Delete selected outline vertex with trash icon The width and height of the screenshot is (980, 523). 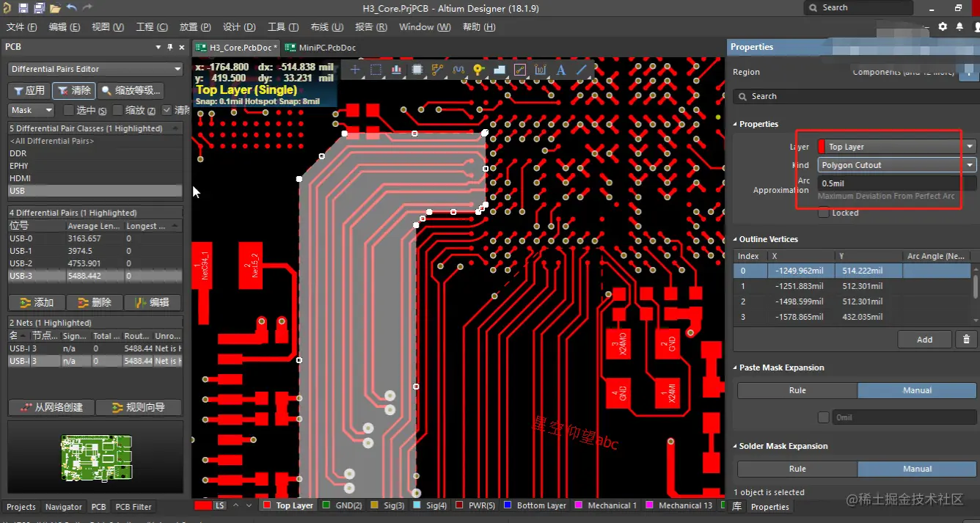(966, 339)
